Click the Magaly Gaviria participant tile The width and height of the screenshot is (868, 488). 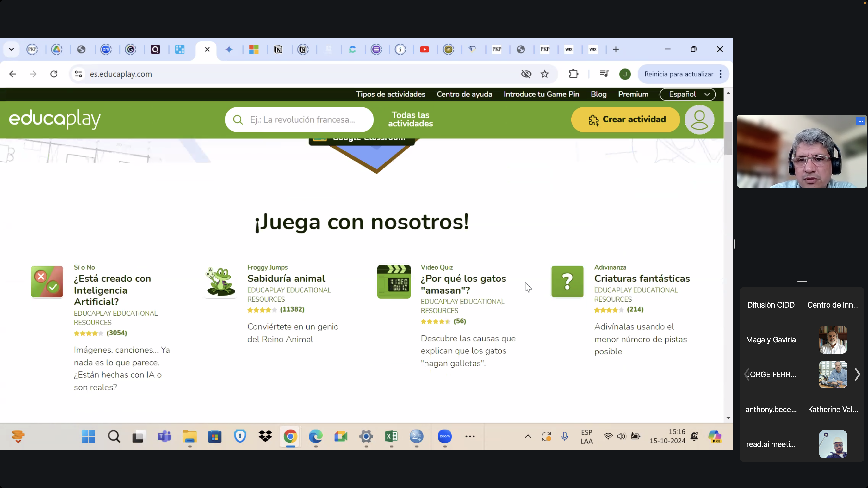pos(771,339)
